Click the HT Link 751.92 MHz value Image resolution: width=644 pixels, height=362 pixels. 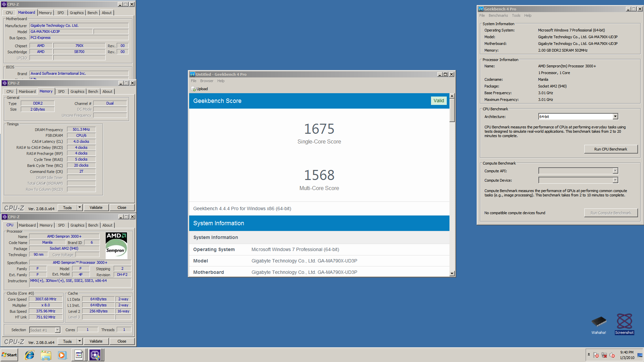pos(46,317)
